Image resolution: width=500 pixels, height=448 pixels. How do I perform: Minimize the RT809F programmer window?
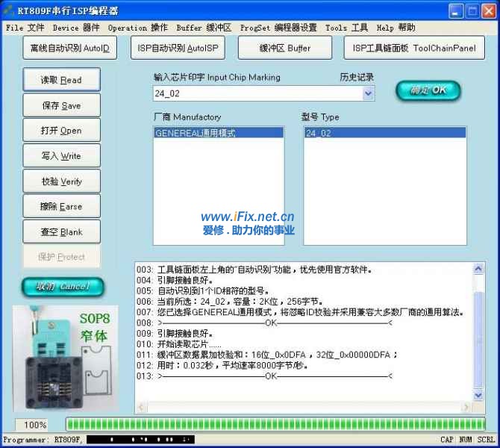(456, 11)
